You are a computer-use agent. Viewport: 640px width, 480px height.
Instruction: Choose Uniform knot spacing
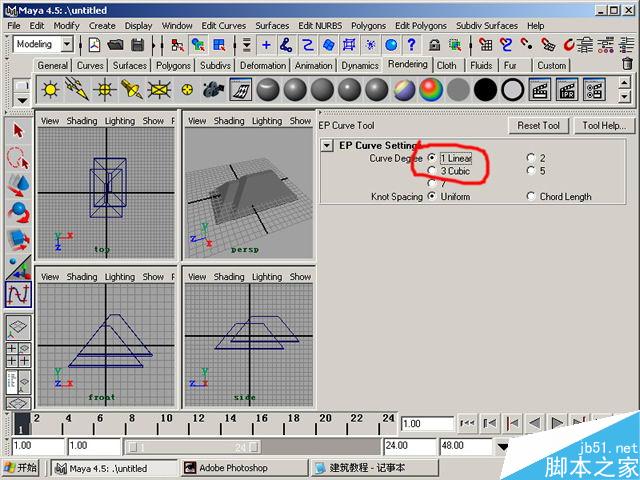pos(432,196)
